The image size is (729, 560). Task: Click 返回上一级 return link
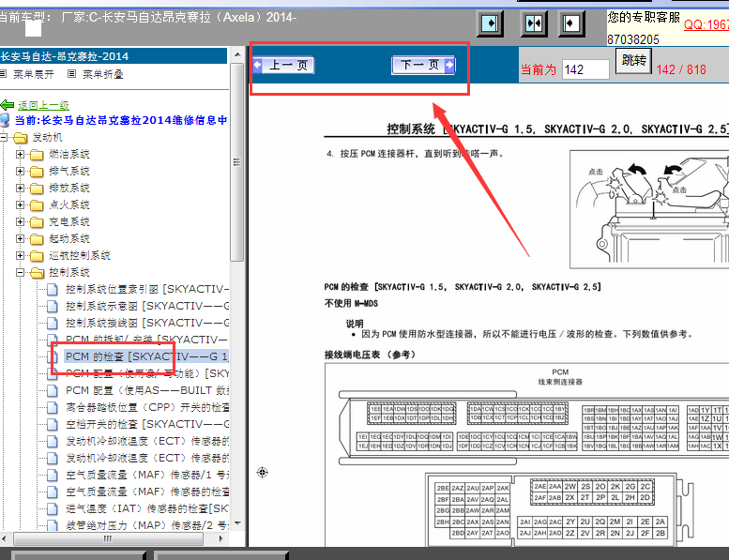[x=43, y=105]
